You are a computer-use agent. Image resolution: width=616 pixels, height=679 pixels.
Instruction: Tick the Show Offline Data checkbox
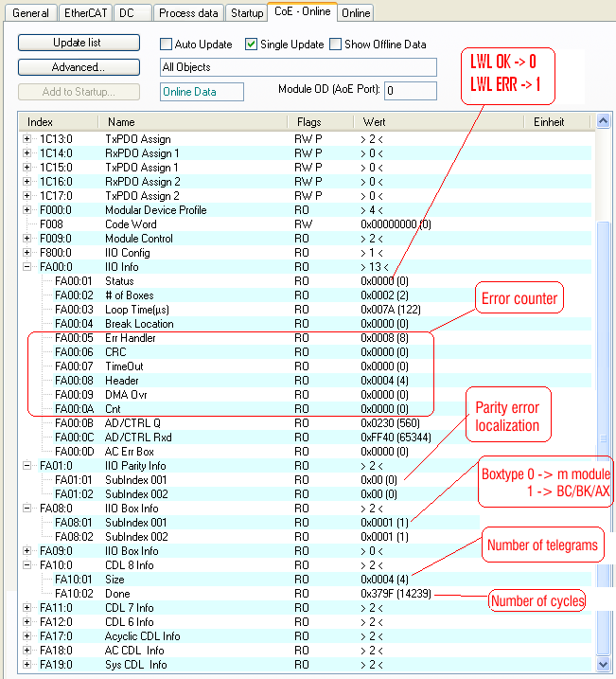coord(335,45)
